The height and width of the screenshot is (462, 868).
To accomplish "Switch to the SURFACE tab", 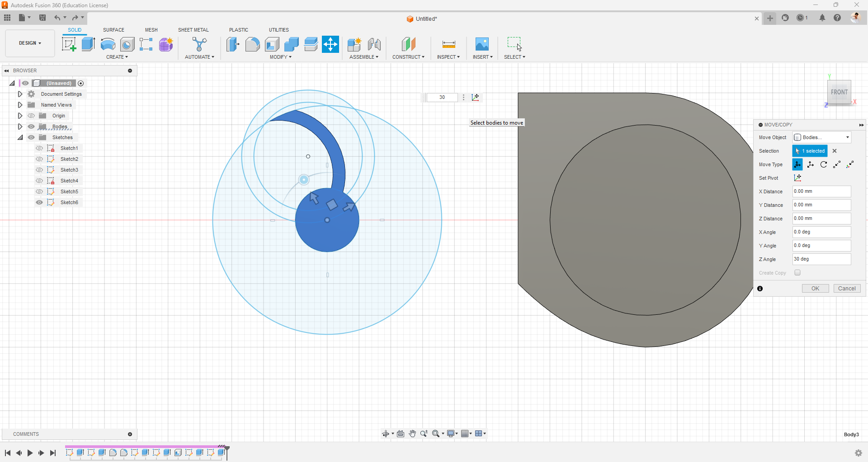I will click(x=113, y=30).
